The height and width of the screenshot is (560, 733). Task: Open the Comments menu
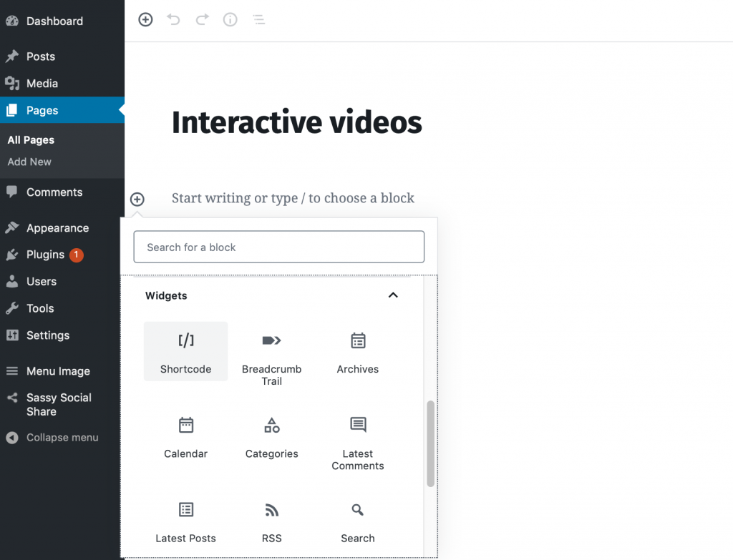pyautogui.click(x=62, y=192)
